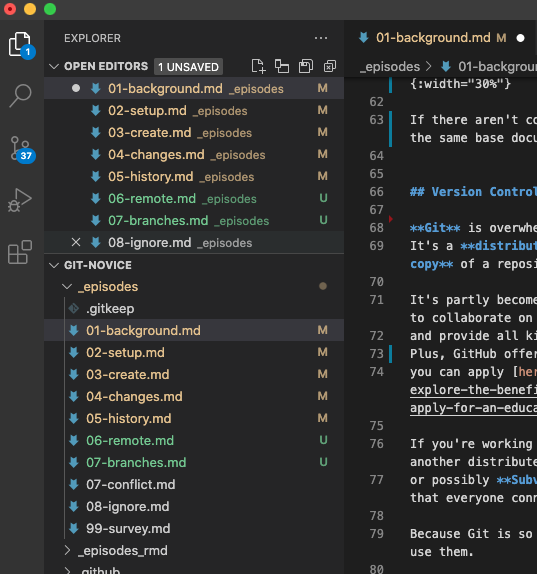
Task: Open 02-setup.md in Open Editors list
Action: point(194,110)
